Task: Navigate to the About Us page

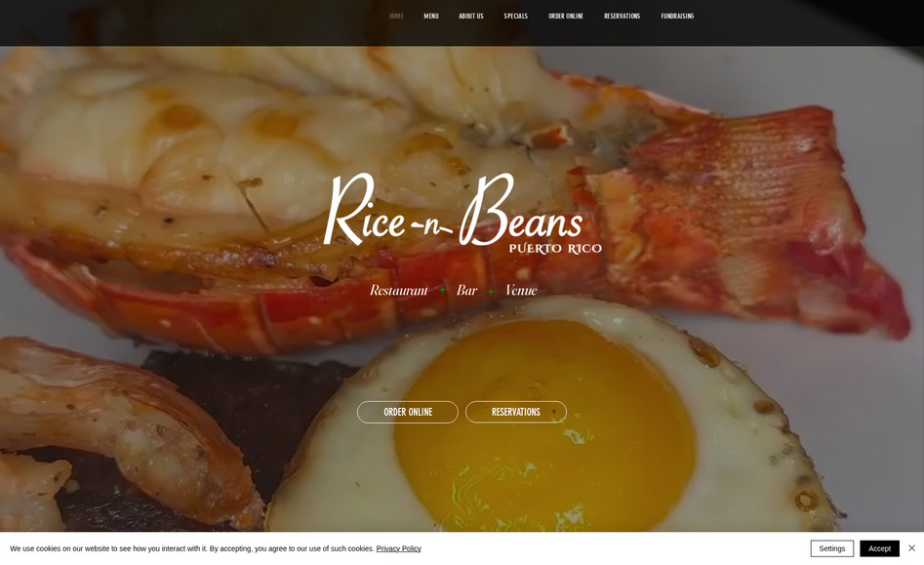Action: [470, 16]
